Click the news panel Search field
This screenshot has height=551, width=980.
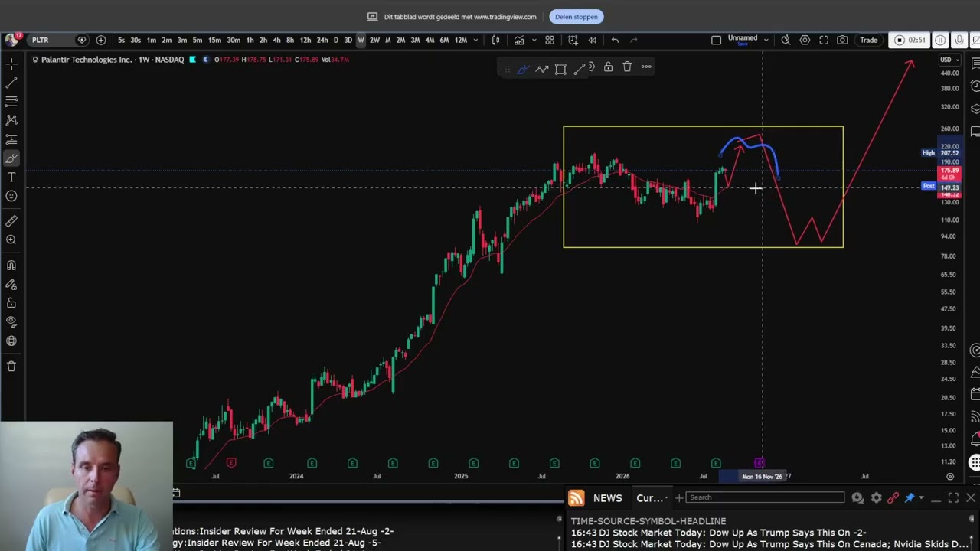coord(765,497)
